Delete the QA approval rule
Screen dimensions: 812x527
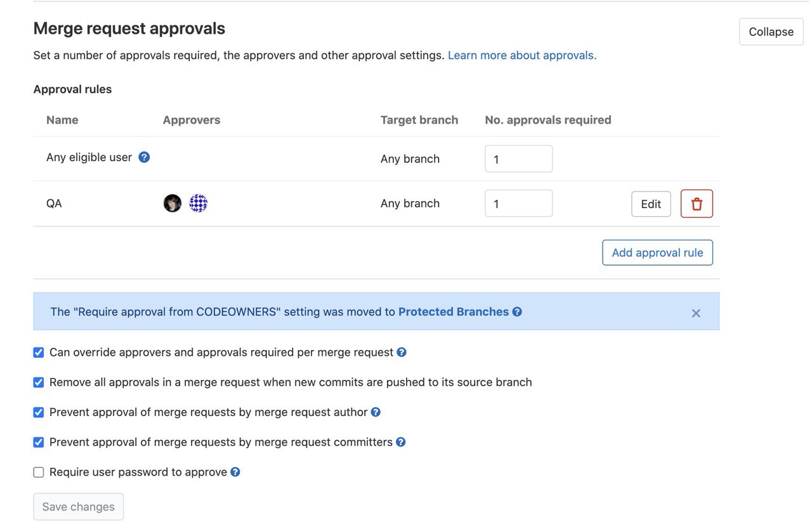tap(697, 204)
